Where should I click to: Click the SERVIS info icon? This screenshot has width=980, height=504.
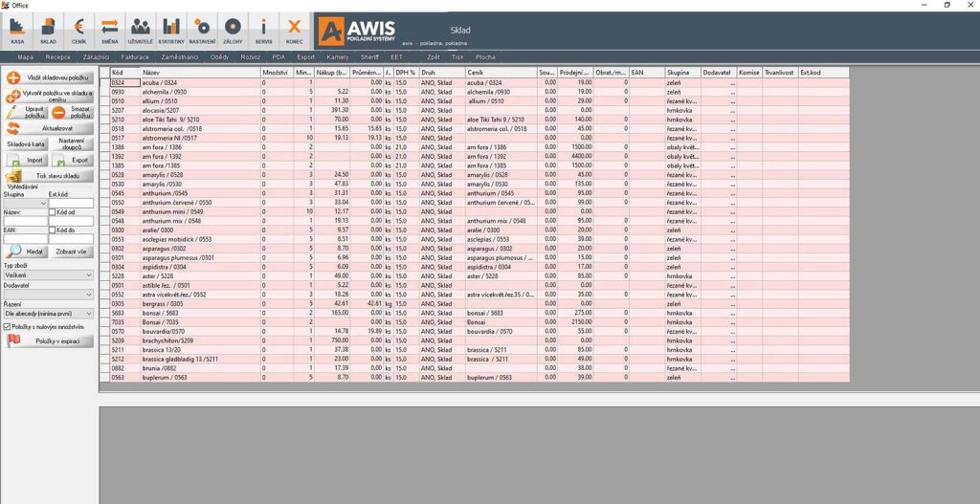pos(263,30)
